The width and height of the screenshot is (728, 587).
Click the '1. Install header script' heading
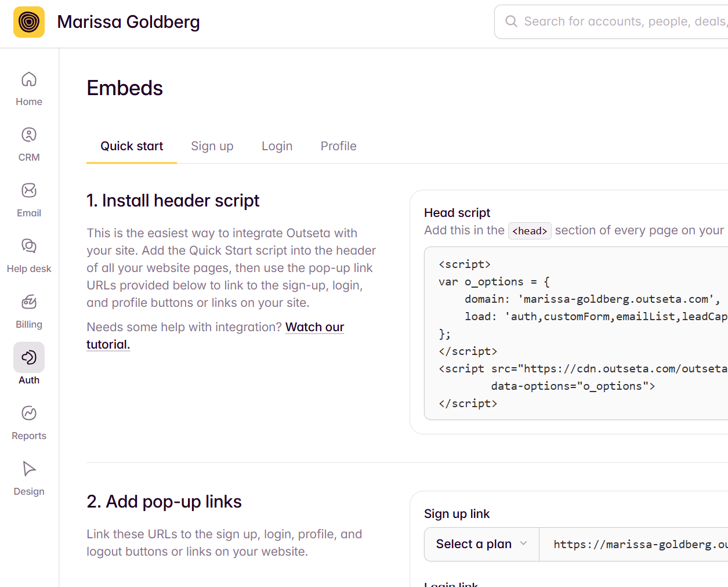[x=173, y=201]
